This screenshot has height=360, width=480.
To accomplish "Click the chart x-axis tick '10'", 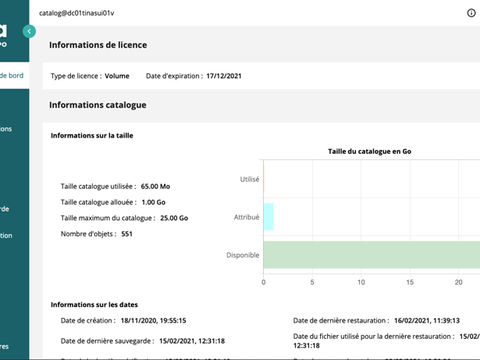I will click(x=361, y=282).
